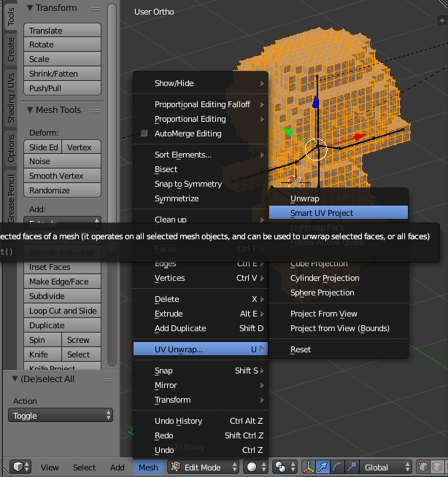The height and width of the screenshot is (477, 448).
Task: Click the Mesh menu in header
Action: (148, 468)
